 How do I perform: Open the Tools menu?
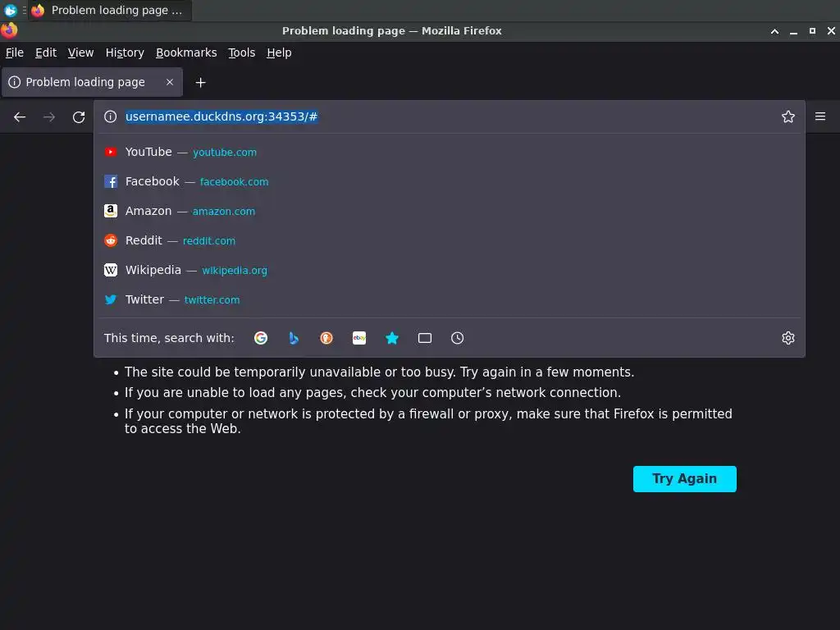(x=242, y=52)
